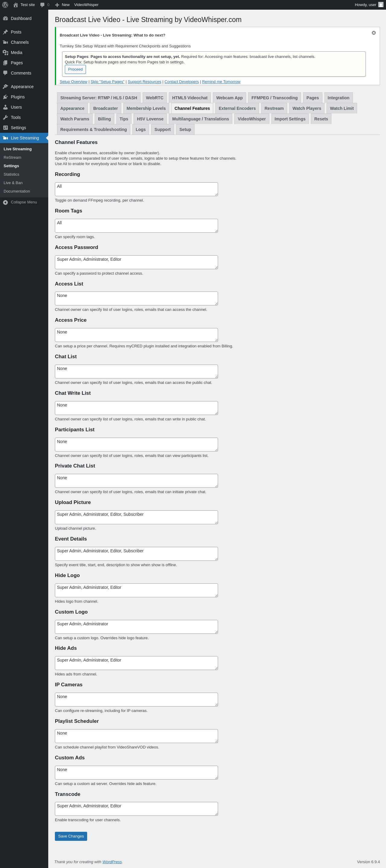This screenshot has height=868, width=386.
Task: Click the Channels camera icon in sidebar
Action: point(5,42)
